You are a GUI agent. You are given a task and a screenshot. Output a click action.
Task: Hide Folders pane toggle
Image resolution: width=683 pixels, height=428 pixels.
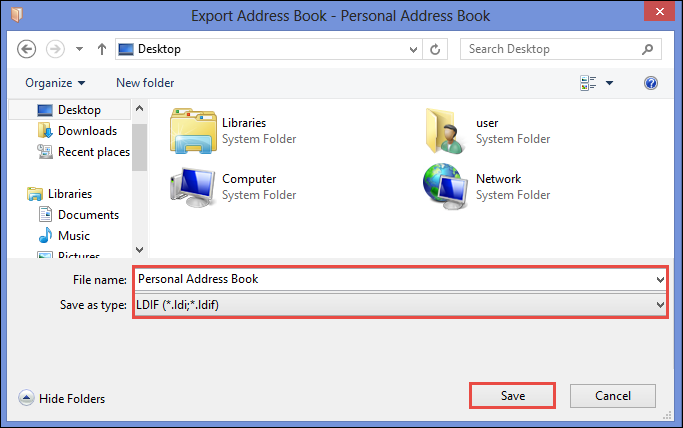61,398
